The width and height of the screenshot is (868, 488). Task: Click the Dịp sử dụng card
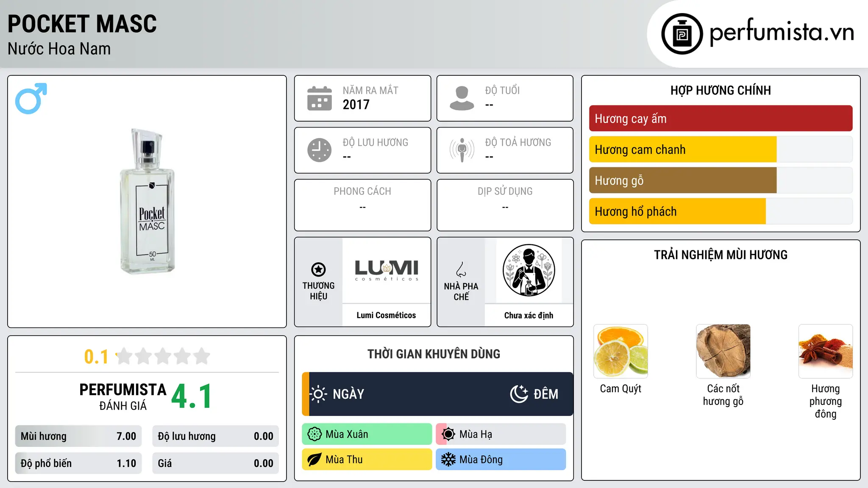pos(505,205)
